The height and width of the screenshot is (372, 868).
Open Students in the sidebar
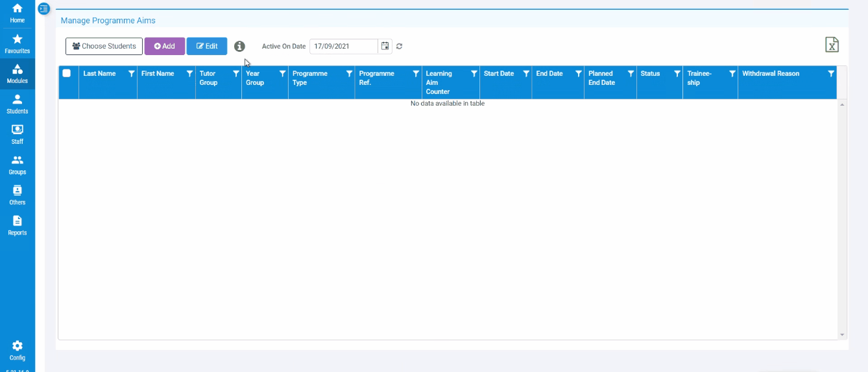(x=18, y=104)
